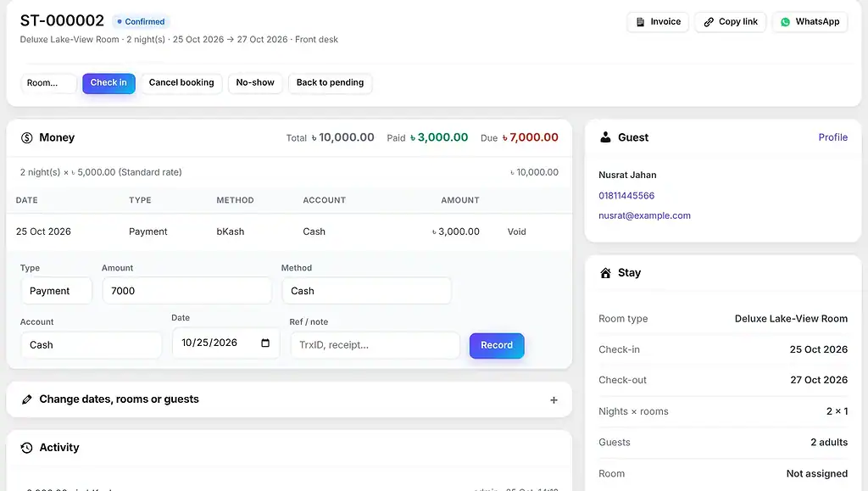Click the Check-out value 27 Oct 2026
Viewport: 868px width, 491px height.
pyautogui.click(x=819, y=380)
